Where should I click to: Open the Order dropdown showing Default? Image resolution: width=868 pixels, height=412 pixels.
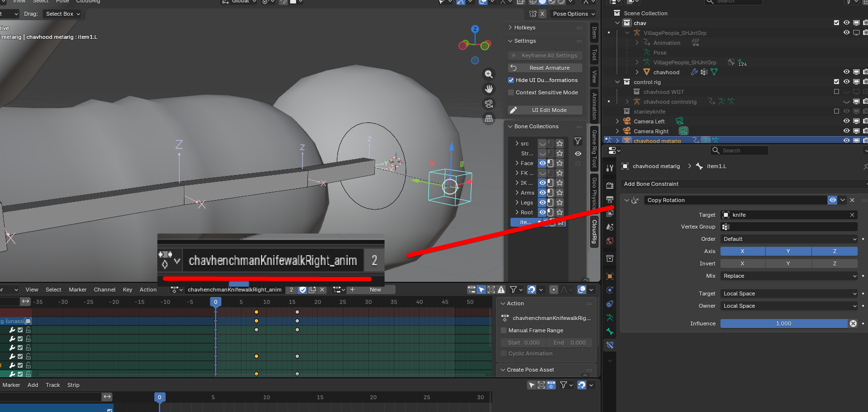(789, 239)
